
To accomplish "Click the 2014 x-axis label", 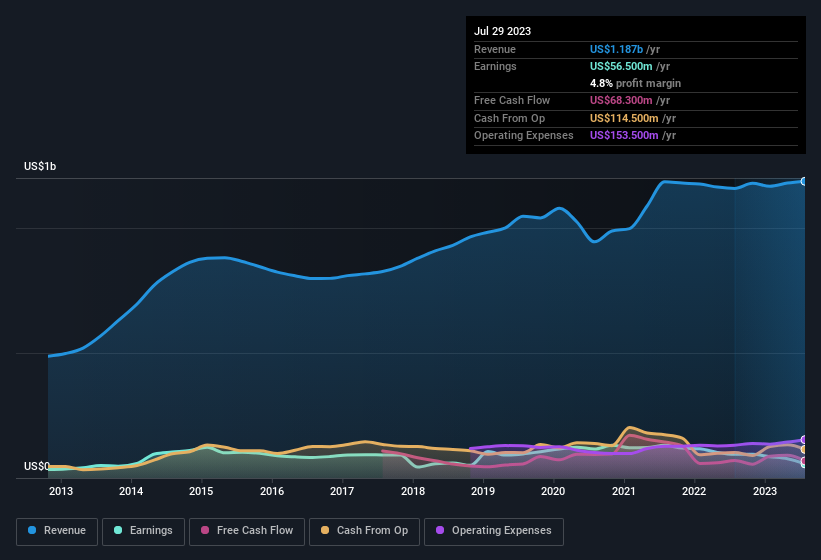I will pos(131,491).
